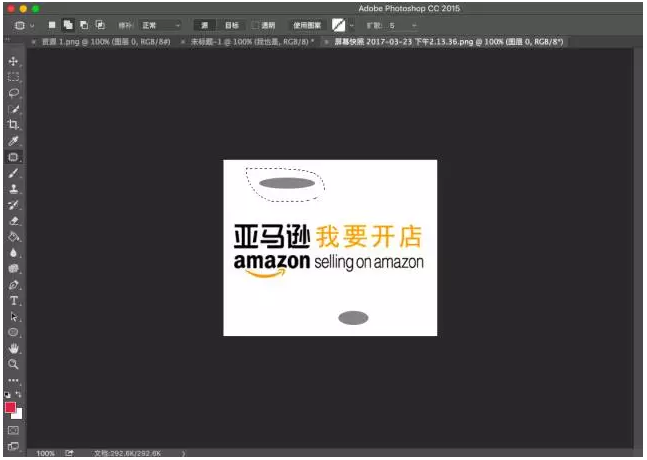
Task: Select the Lasso tool
Action: pyautogui.click(x=13, y=93)
